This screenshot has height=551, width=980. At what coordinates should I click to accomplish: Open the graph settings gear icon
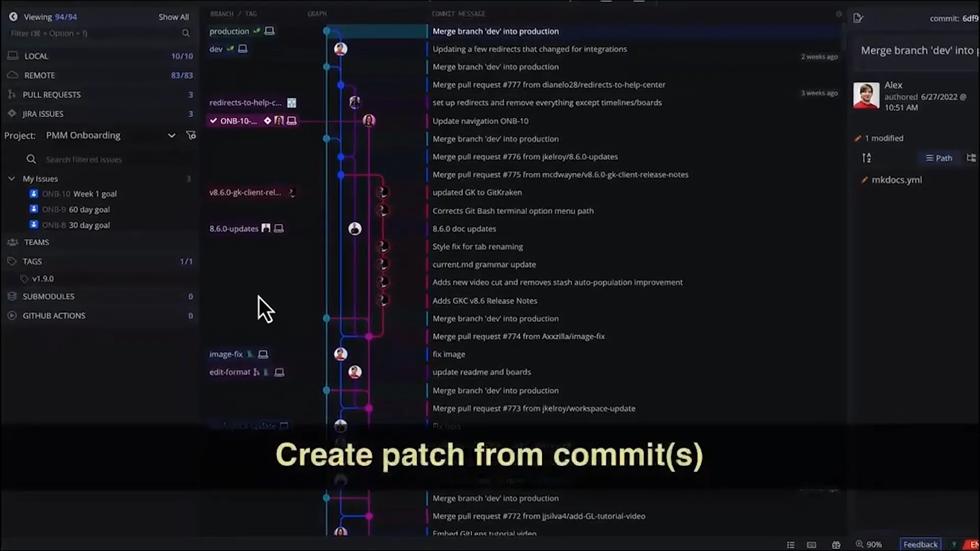pyautogui.click(x=839, y=14)
